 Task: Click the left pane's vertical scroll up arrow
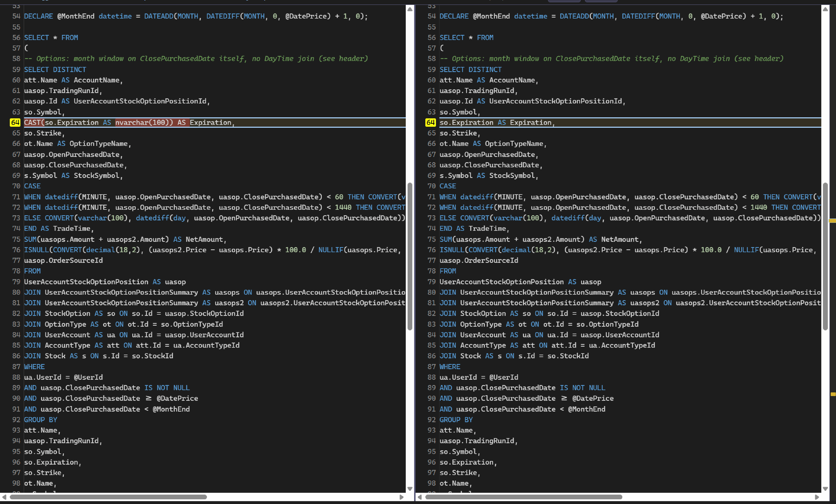pyautogui.click(x=409, y=9)
